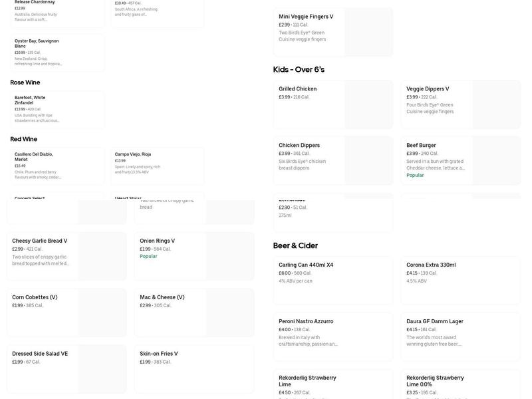This screenshot has height=399, width=532.
Task: Select Rekorderlig Strawberry Lime 0.0% cider
Action: coord(461,384)
